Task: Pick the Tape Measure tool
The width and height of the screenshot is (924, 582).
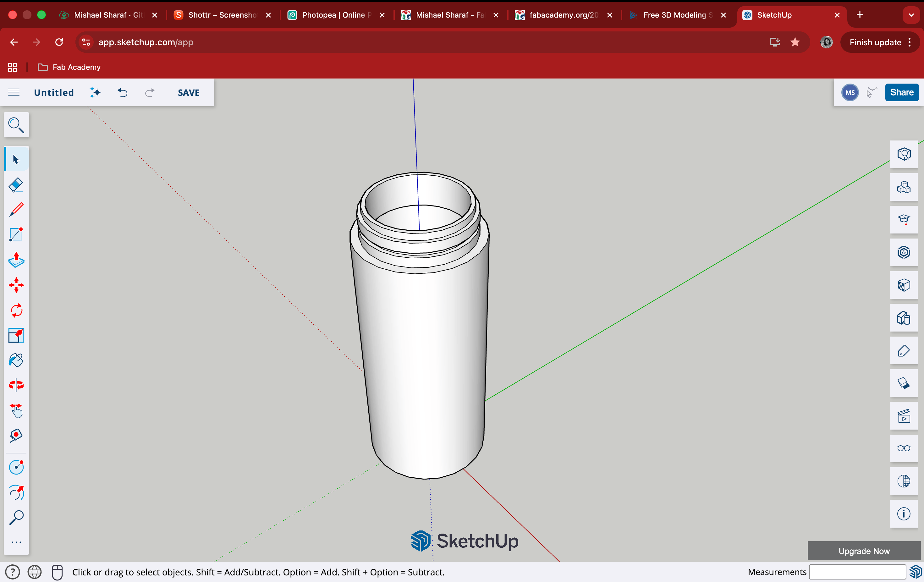Action: (16, 436)
